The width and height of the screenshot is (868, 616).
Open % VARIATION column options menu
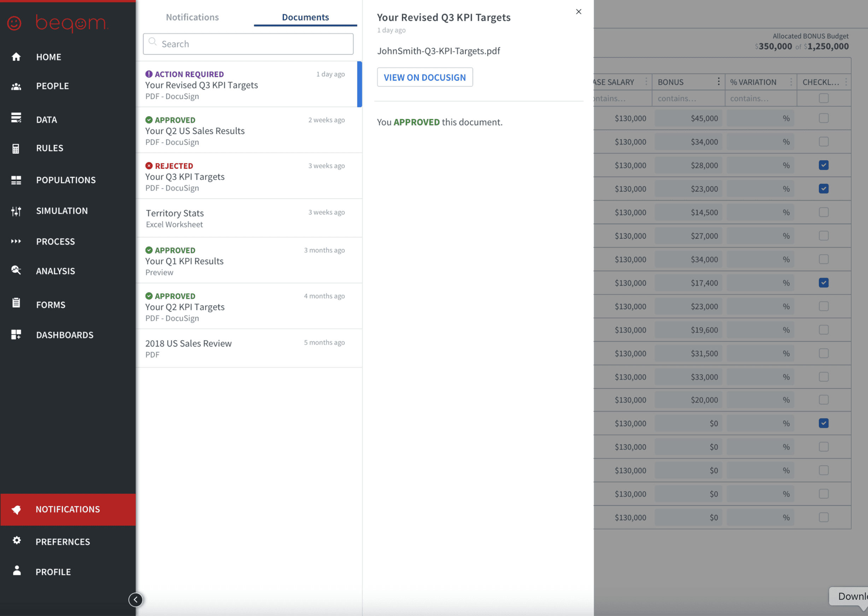(791, 82)
